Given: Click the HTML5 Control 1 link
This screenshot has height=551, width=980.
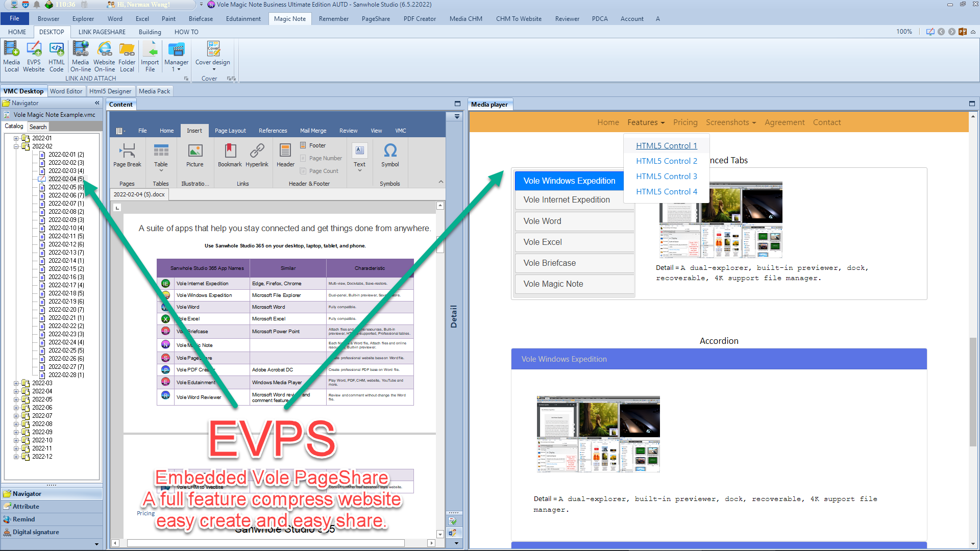Looking at the screenshot, I should (x=667, y=146).
